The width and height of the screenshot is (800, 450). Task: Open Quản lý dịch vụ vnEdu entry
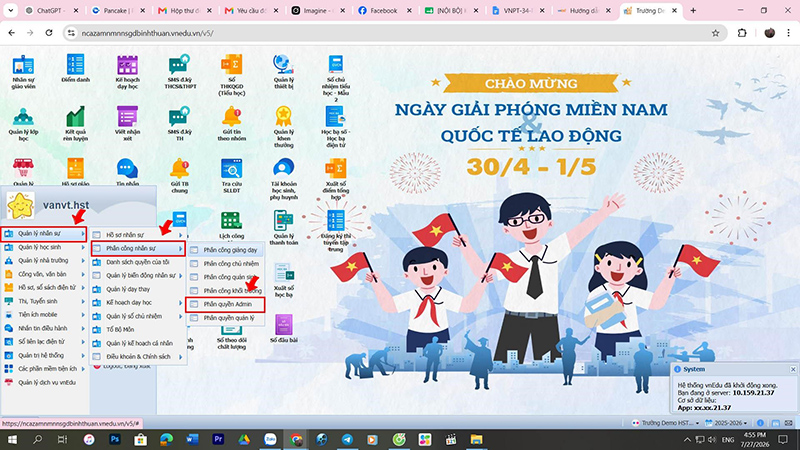coord(44,382)
